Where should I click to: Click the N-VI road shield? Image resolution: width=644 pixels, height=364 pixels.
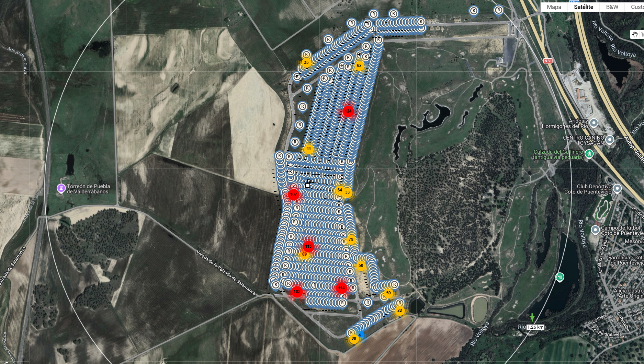pyautogui.click(x=548, y=61)
